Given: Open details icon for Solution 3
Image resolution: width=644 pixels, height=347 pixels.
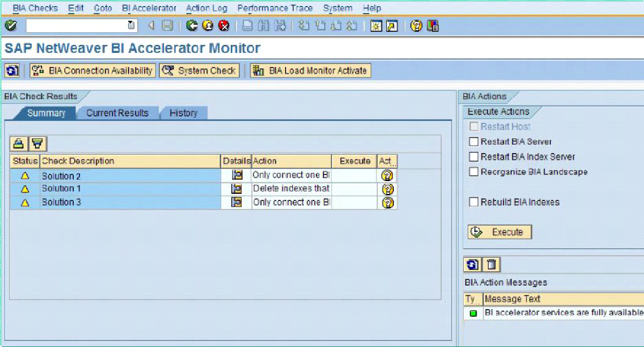Looking at the screenshot, I should [x=237, y=202].
